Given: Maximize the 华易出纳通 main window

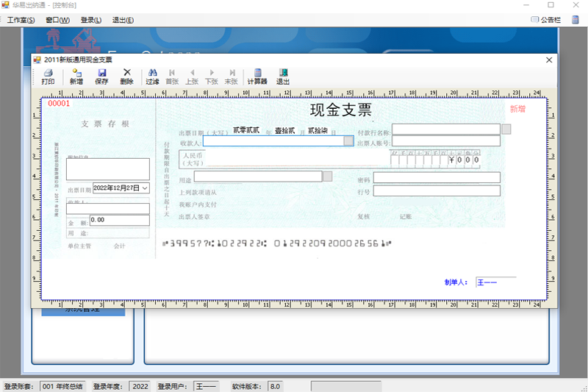Looking at the screenshot, I should point(551,5).
